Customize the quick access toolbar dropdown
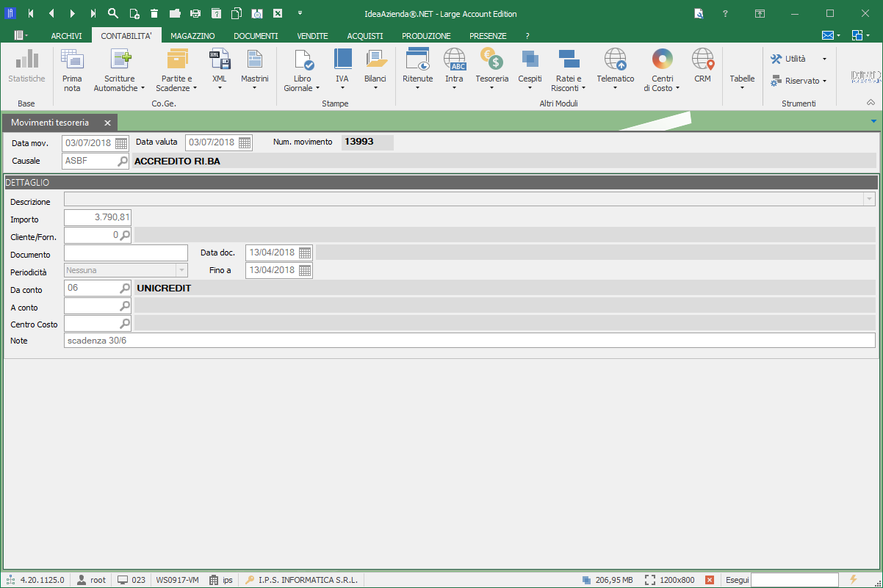This screenshot has width=883, height=588. (300, 13)
